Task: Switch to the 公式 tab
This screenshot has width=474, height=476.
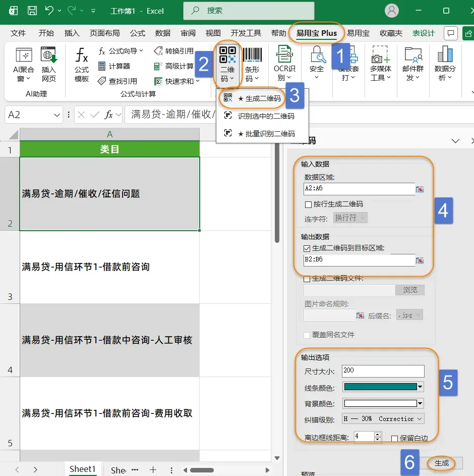Action: tap(138, 33)
